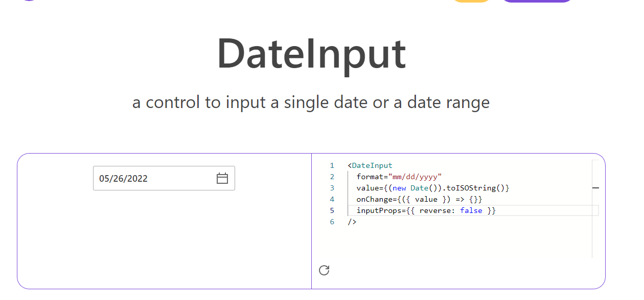Click the value toISOString code line
Viewport: 644px width, 300px height.
click(x=433, y=188)
